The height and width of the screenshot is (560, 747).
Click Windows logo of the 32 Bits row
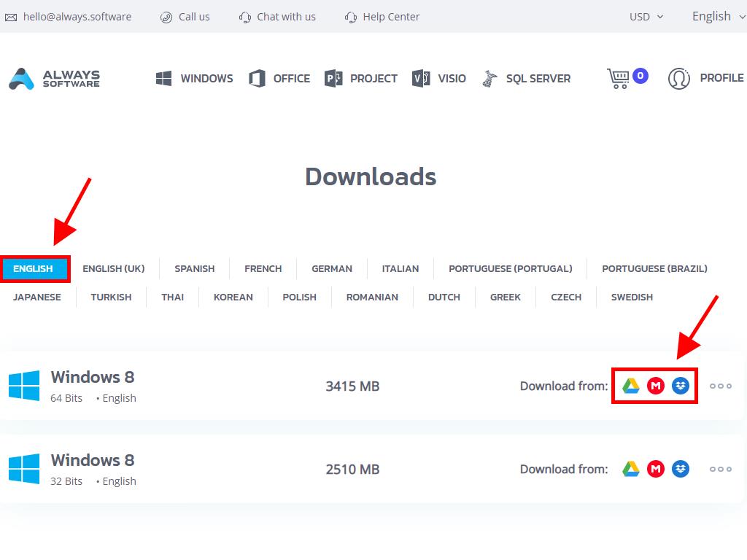(x=24, y=469)
